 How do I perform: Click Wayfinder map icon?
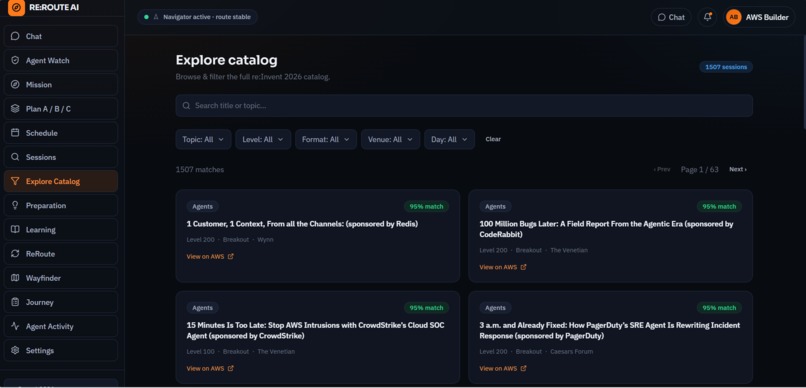tap(15, 278)
